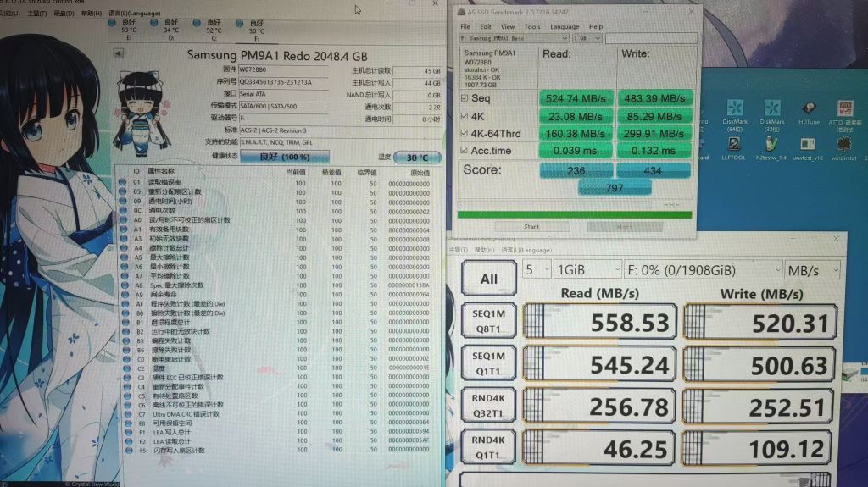Viewport: 868px width, 487px height.
Task: Open ATTO disk benchmark desktop icon
Action: (x=844, y=115)
